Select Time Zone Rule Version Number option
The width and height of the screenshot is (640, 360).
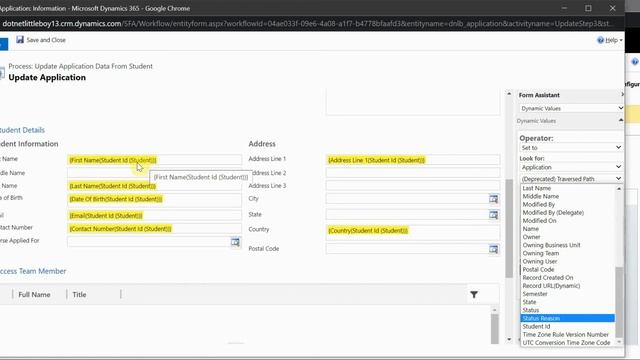click(567, 335)
